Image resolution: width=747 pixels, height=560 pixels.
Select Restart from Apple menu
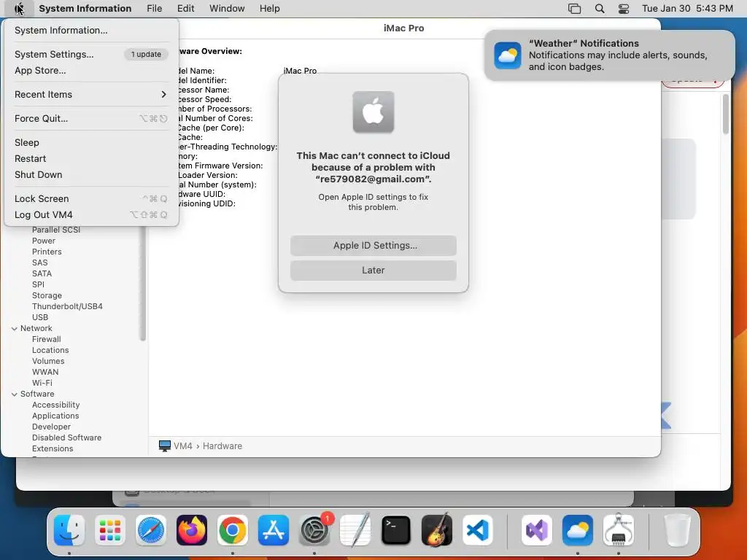pos(91,158)
